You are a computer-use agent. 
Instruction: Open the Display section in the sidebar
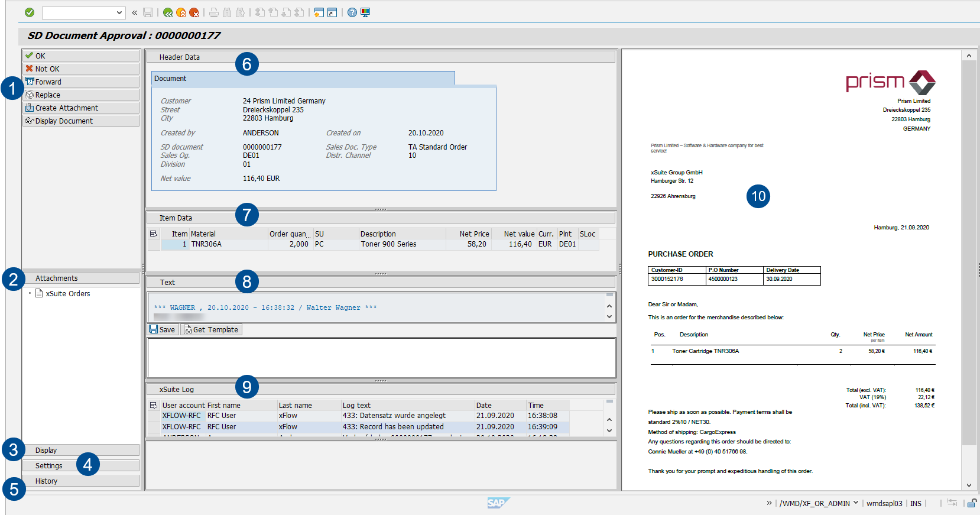81,450
